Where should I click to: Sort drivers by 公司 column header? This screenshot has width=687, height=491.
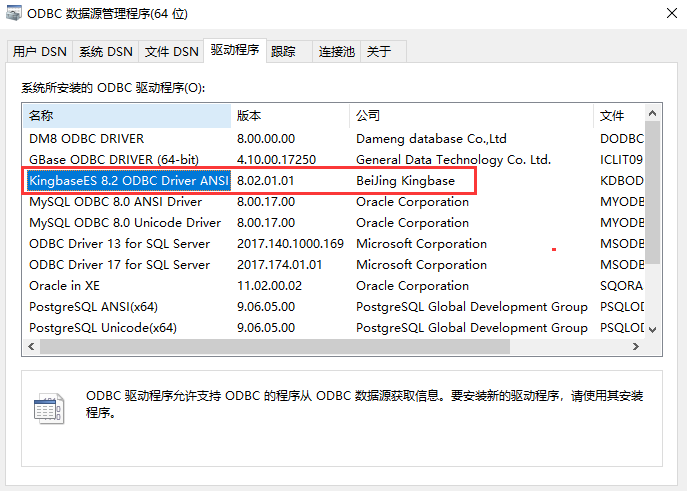pos(471,116)
